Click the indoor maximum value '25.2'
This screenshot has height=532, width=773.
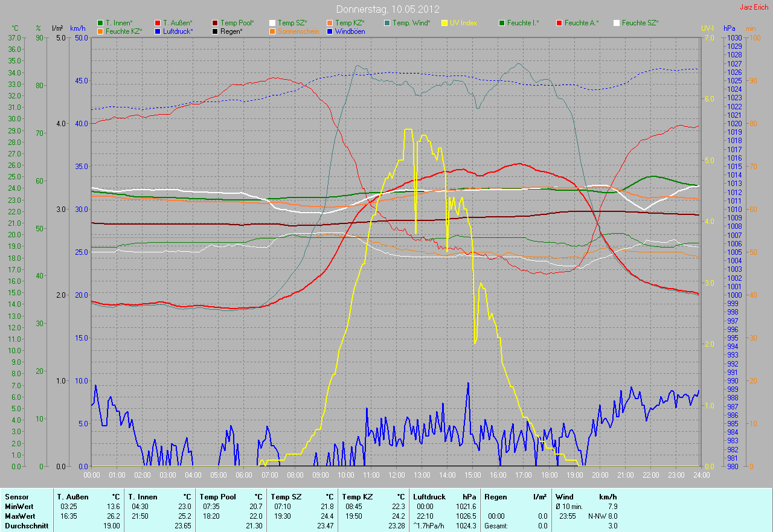184,516
